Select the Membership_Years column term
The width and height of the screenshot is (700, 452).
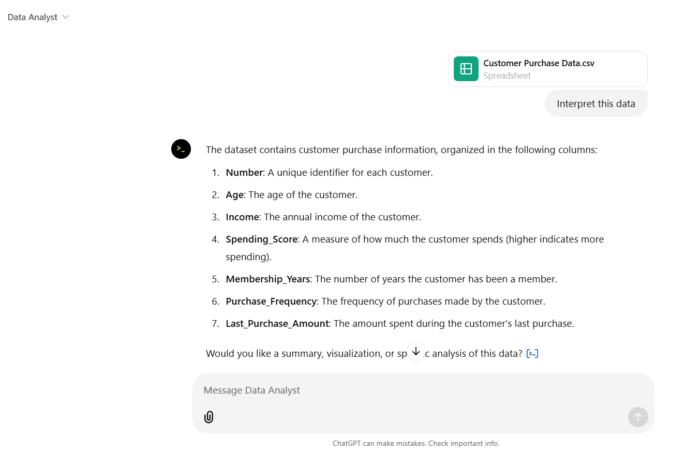pyautogui.click(x=268, y=279)
